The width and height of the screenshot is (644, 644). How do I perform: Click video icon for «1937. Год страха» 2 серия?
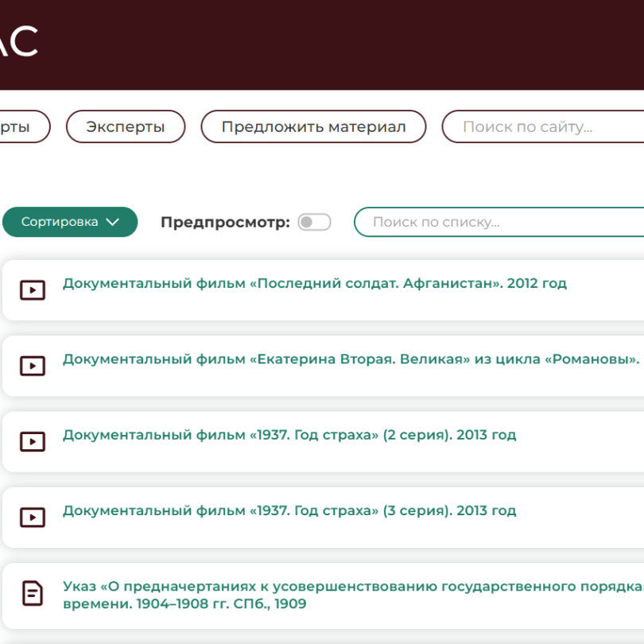point(32,442)
